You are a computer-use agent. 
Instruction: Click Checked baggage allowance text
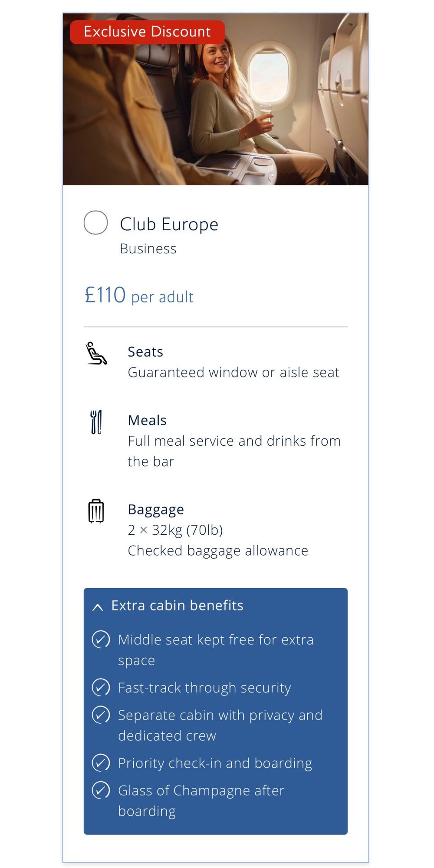218,551
